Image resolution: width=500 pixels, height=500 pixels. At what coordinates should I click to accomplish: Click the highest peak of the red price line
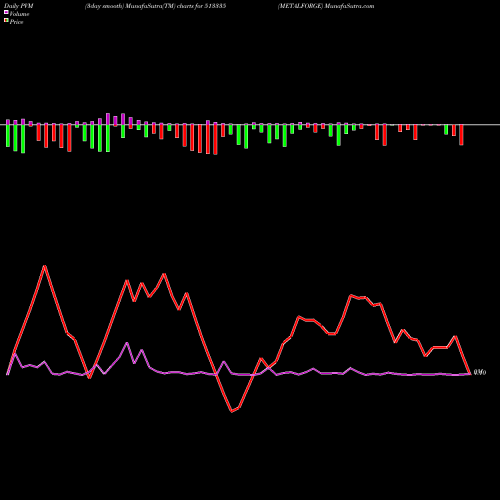coord(45,266)
